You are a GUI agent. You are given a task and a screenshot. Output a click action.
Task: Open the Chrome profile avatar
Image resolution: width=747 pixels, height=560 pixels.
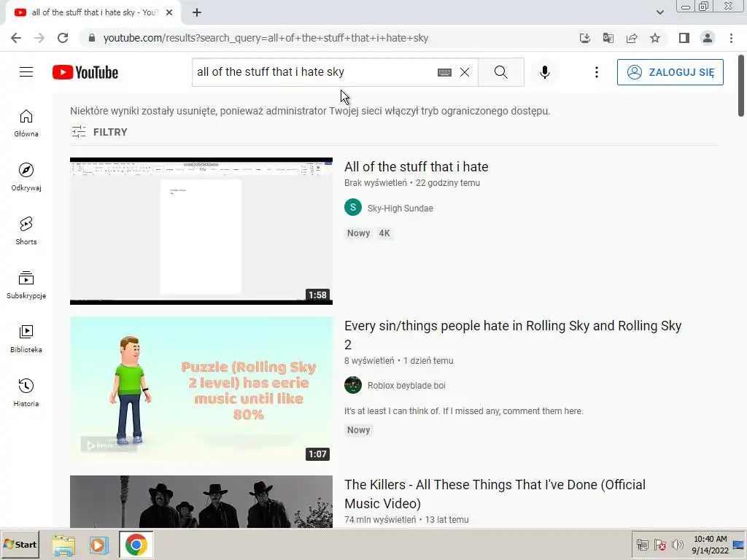click(708, 38)
